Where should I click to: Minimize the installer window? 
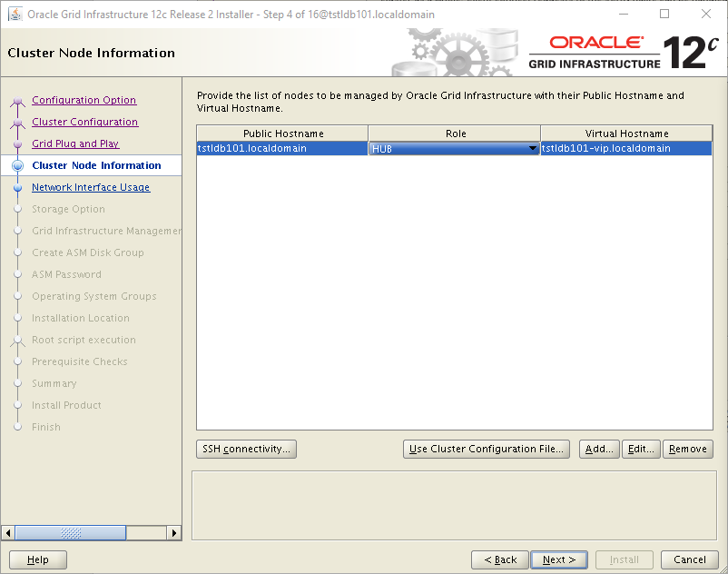pos(624,15)
